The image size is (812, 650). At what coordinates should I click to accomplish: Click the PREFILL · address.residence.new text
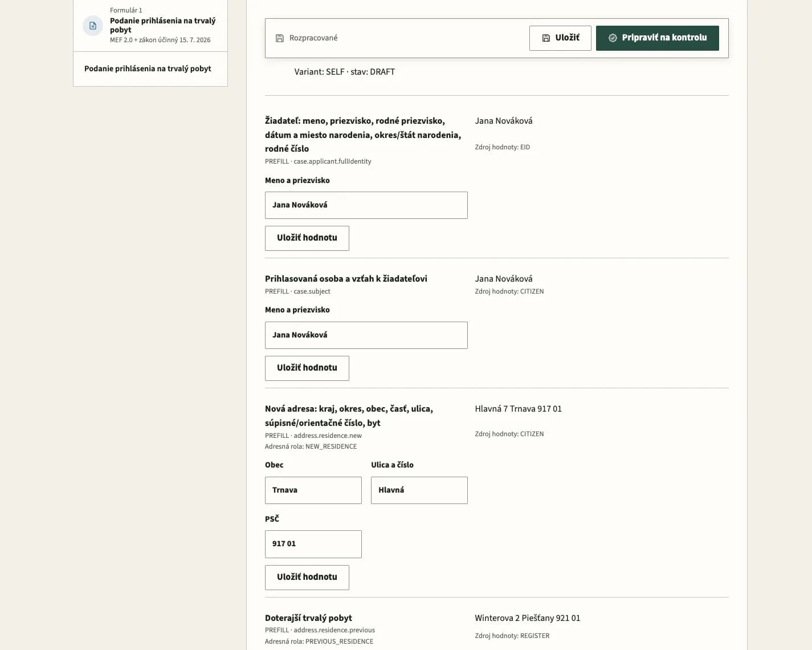point(313,436)
